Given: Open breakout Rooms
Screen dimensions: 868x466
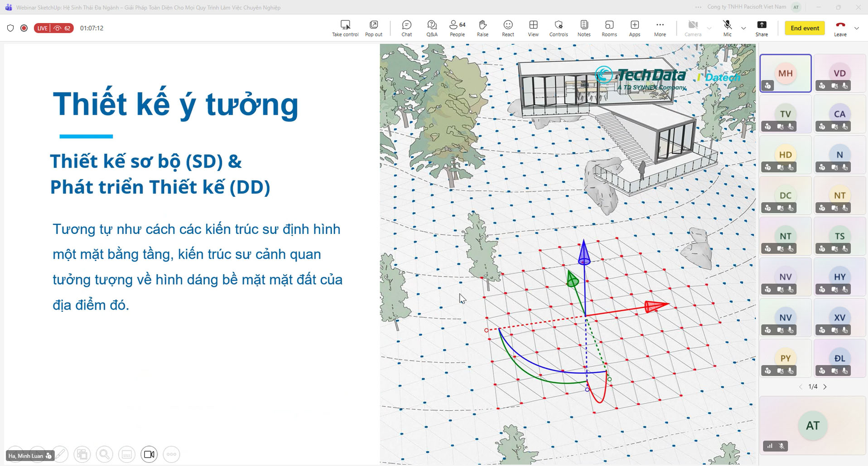Looking at the screenshot, I should click(x=609, y=28).
